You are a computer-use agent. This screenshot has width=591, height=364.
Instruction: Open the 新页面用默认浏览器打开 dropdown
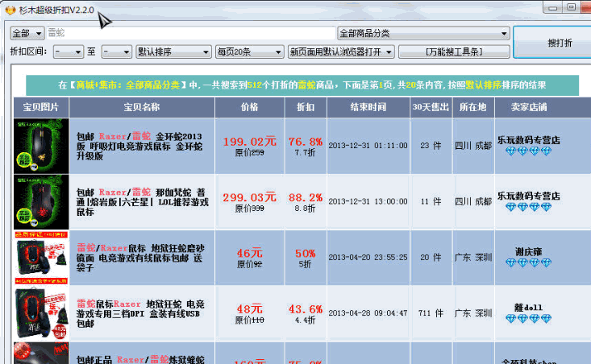(x=341, y=52)
